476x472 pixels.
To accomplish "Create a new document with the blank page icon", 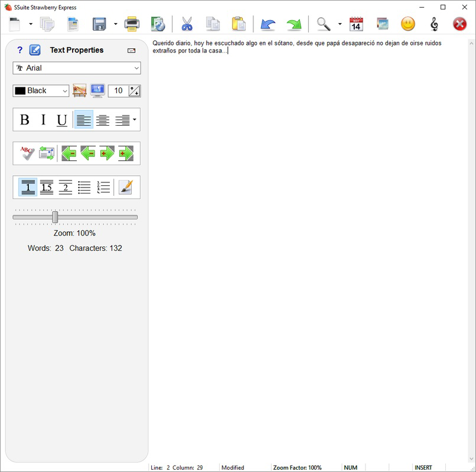I will [15, 24].
